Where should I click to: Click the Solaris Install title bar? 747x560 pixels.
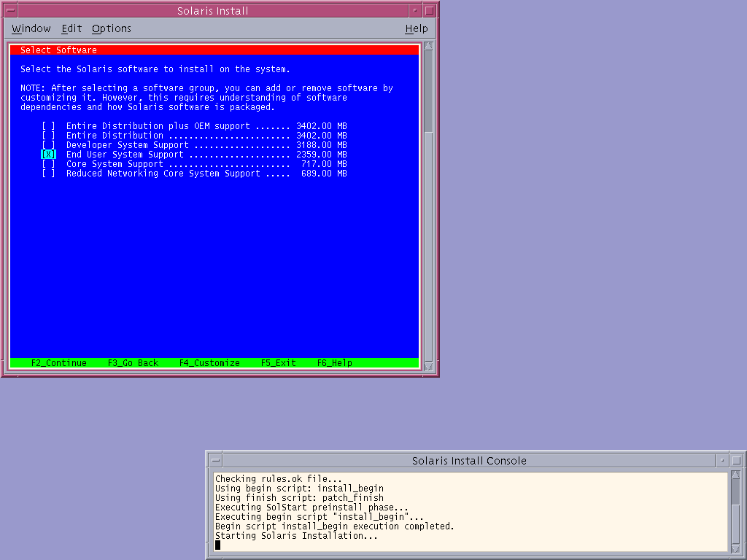(212, 10)
